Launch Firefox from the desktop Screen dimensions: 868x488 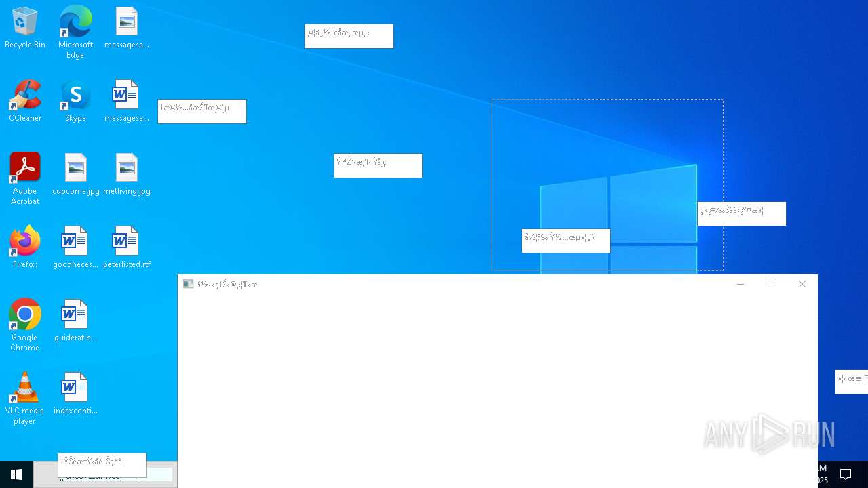[25, 247]
